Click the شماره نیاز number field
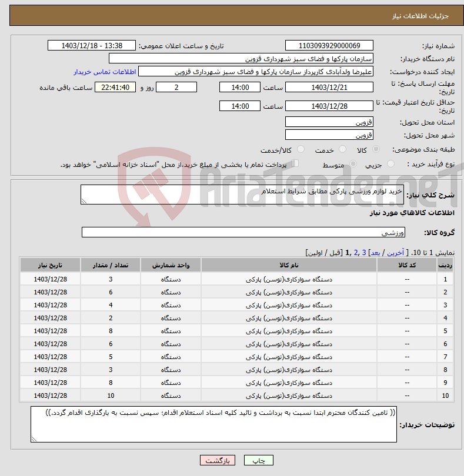Image resolution: width=464 pixels, height=476 pixels. coord(329,45)
